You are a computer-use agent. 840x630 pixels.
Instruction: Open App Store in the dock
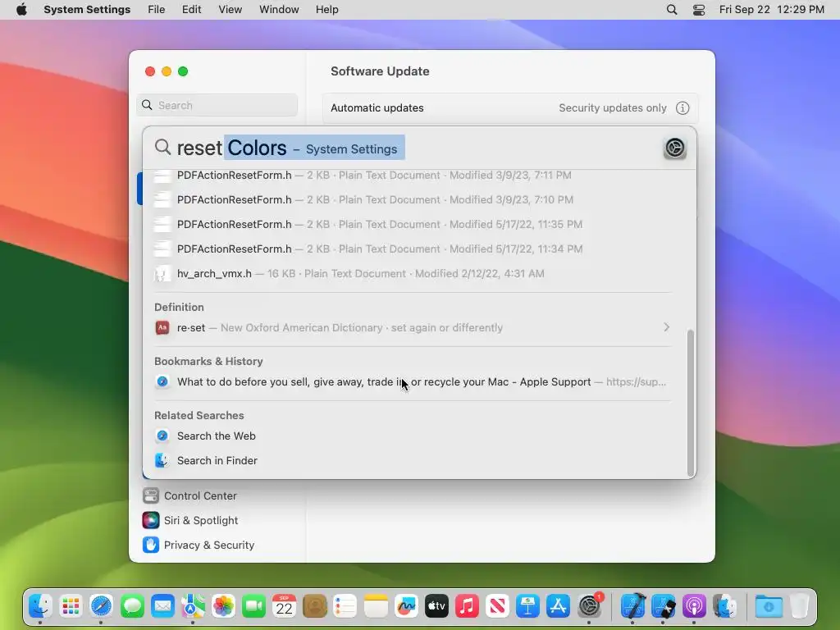pyautogui.click(x=558, y=606)
